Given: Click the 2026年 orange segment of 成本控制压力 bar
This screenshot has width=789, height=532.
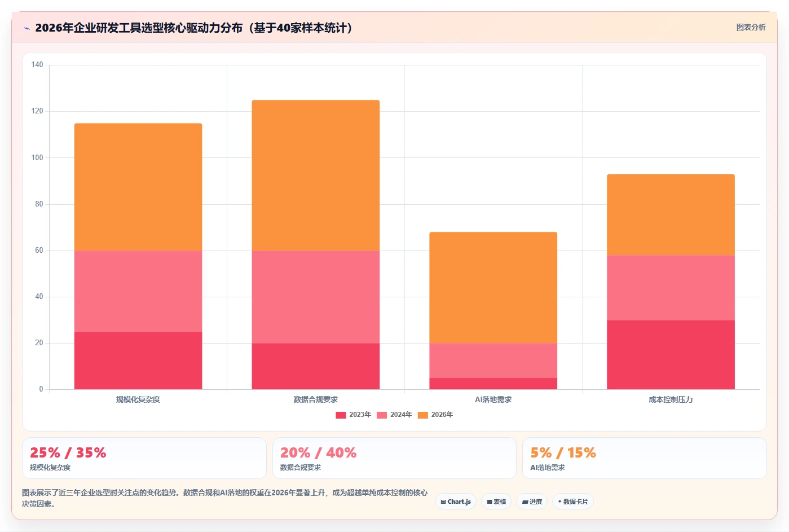Looking at the screenshot, I should 671,215.
